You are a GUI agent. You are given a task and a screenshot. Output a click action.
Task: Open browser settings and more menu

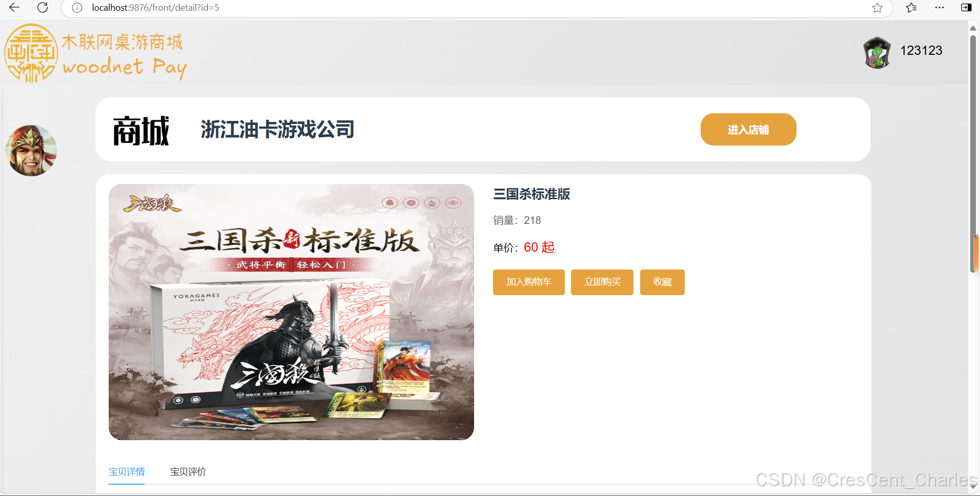[x=939, y=8]
